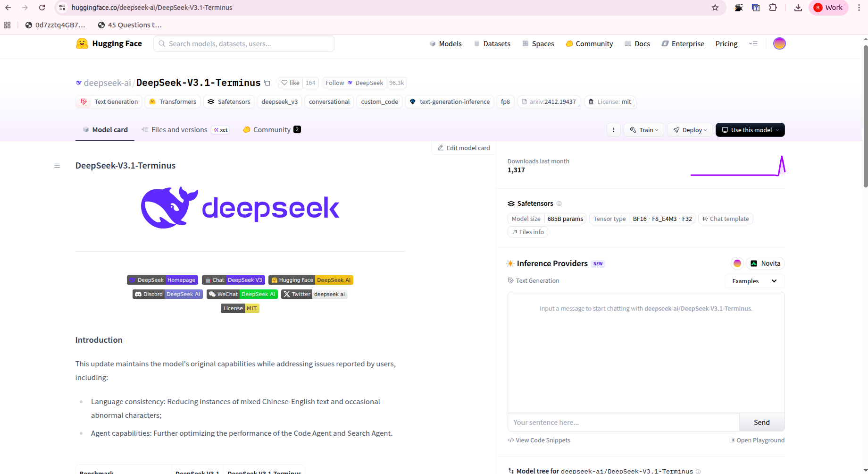This screenshot has width=868, height=474.
Task: Focus the search models input field
Action: click(244, 43)
